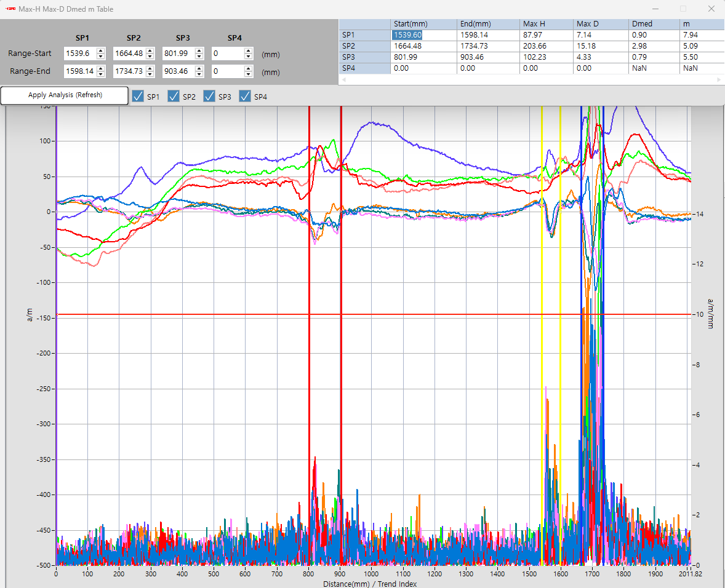Uncheck the SP1 checkbox

coord(138,96)
